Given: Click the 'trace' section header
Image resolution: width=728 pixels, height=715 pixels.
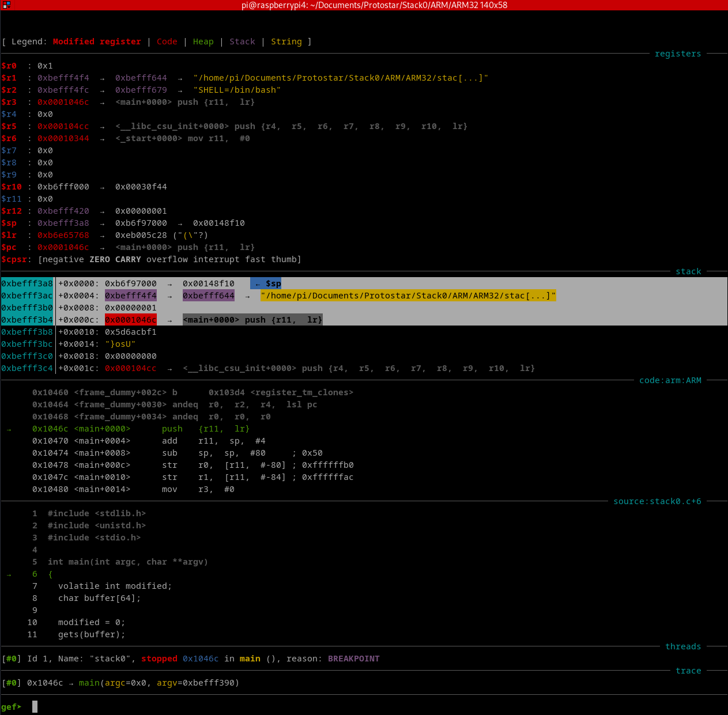Looking at the screenshot, I should pyautogui.click(x=688, y=671).
